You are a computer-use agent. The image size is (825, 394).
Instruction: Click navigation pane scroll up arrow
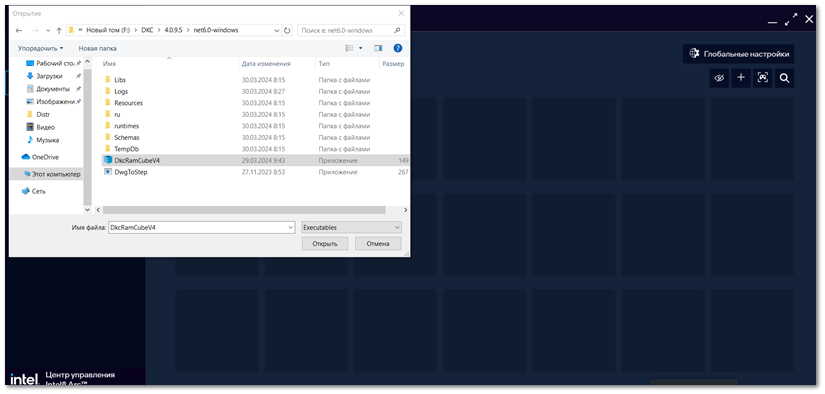87,63
